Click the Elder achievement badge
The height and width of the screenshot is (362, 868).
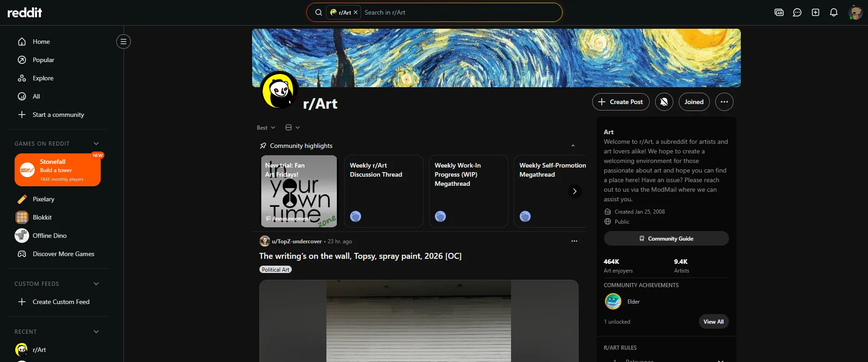[x=613, y=301]
